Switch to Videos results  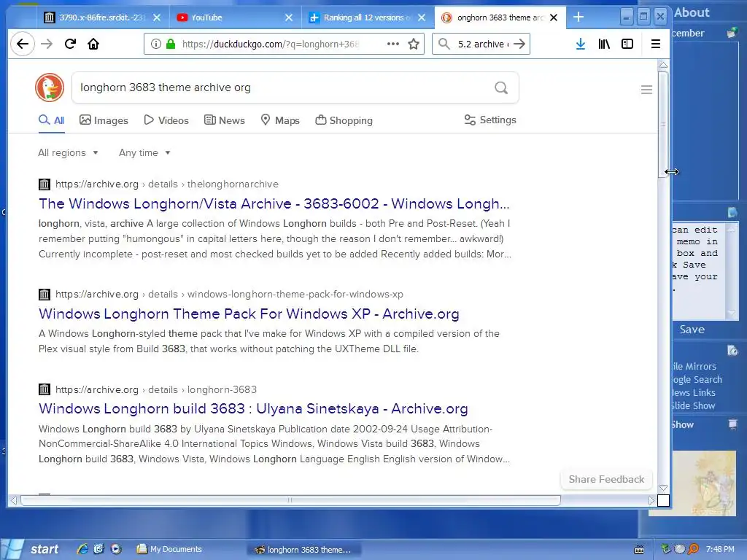tap(166, 120)
